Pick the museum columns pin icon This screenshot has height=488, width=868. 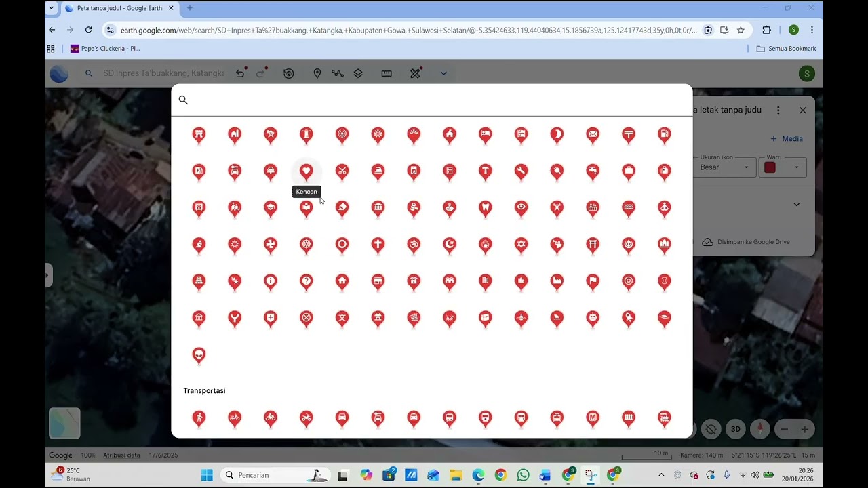(378, 208)
